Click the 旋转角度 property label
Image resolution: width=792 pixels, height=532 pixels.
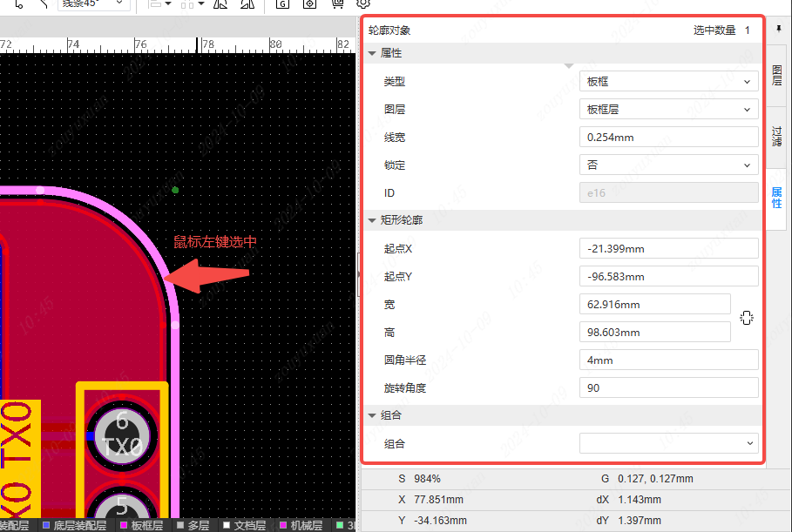[x=405, y=387]
